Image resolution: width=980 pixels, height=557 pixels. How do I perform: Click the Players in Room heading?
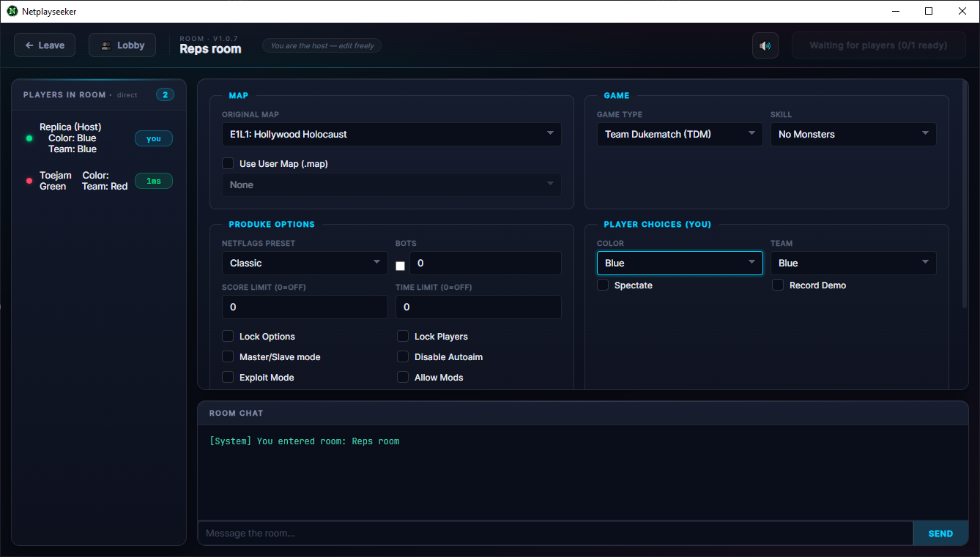pyautogui.click(x=64, y=95)
